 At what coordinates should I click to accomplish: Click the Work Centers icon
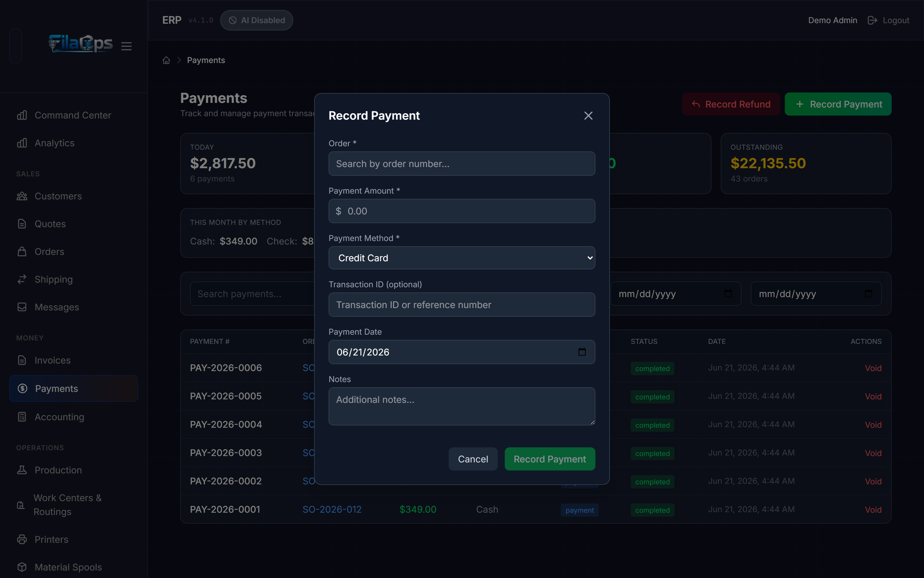21,505
